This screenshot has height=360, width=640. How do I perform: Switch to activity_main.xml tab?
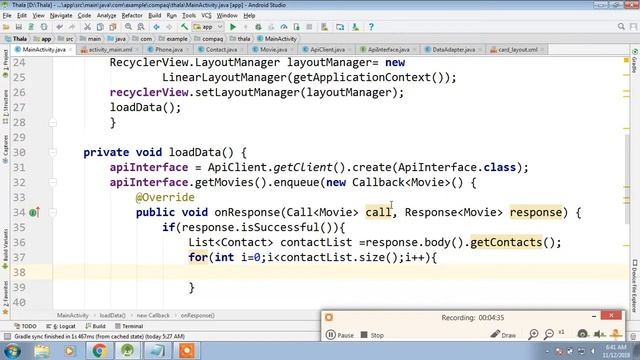pyautogui.click(x=110, y=50)
